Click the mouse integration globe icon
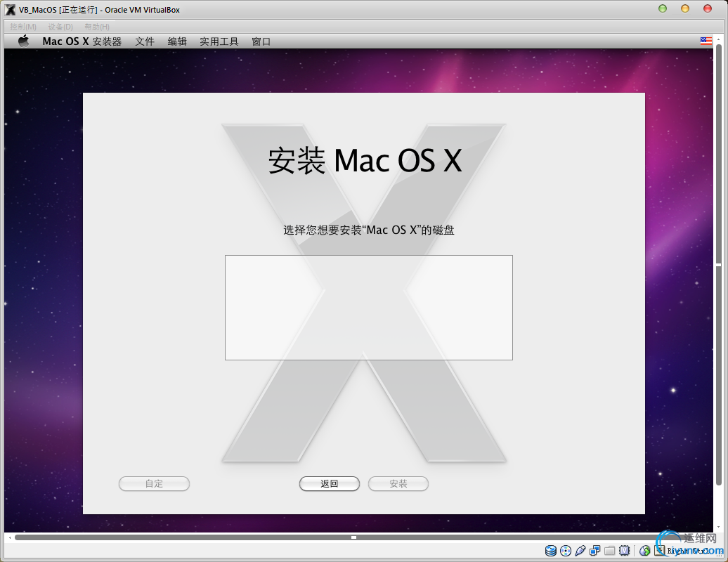The image size is (728, 562). (644, 551)
